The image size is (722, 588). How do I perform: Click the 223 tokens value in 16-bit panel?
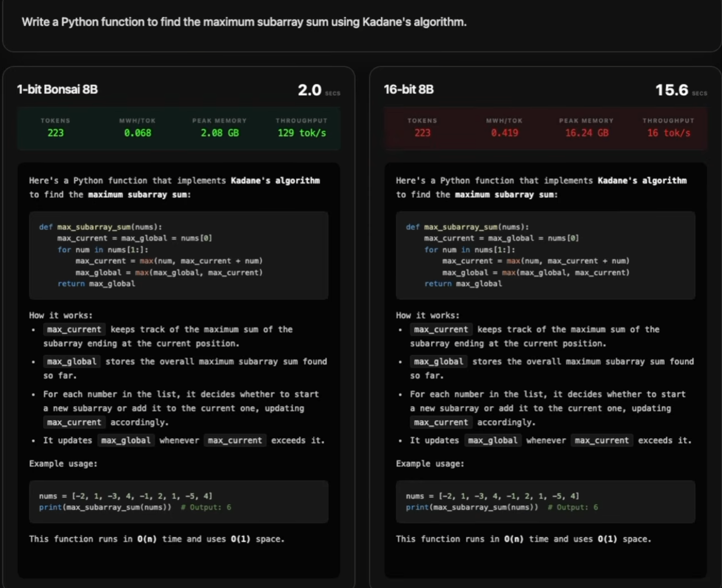coord(422,133)
